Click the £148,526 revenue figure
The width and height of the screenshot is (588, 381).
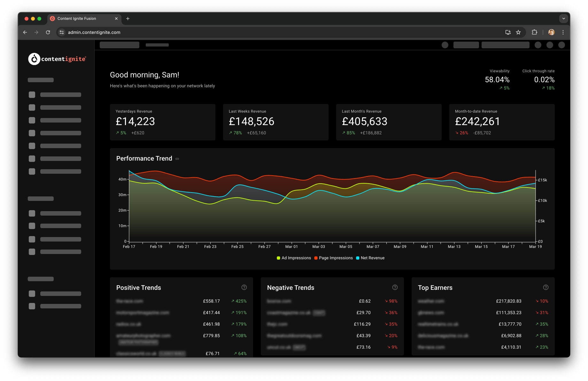tap(251, 122)
